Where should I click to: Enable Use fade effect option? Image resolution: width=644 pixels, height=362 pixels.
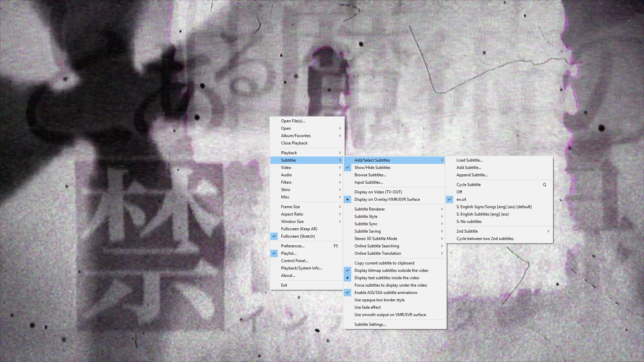click(367, 307)
